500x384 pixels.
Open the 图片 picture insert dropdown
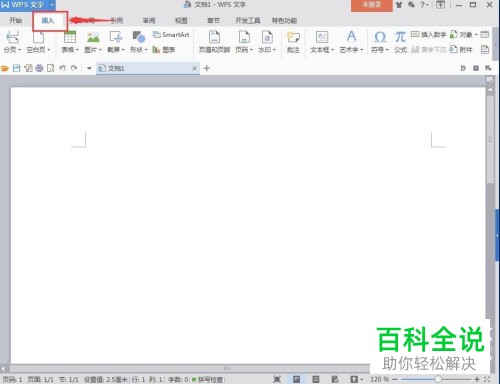pos(93,42)
